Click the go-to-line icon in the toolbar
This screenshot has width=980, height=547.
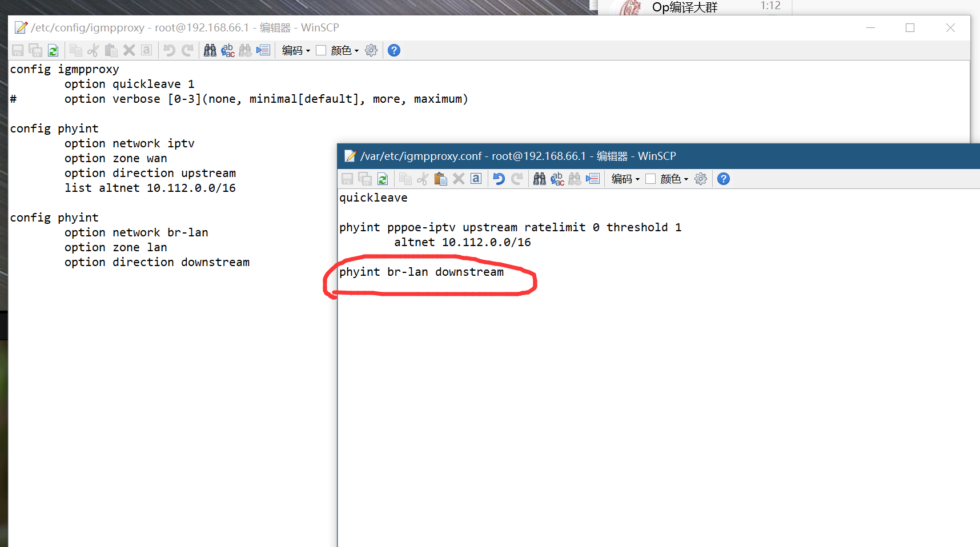[x=593, y=178]
